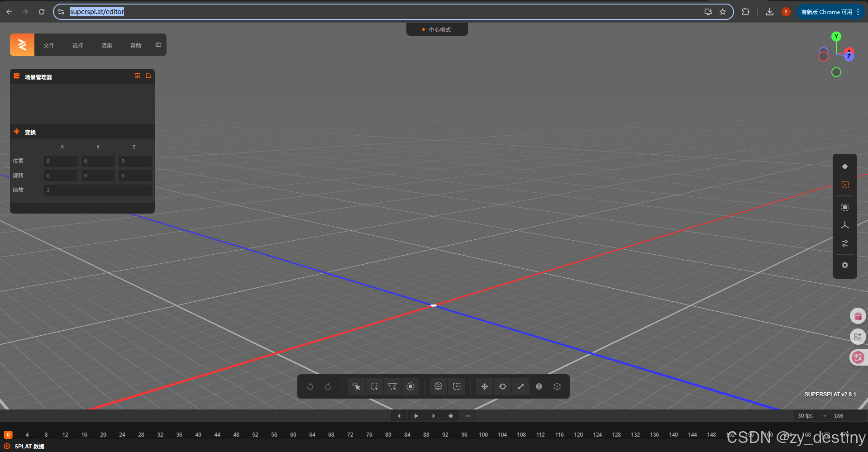Click the 旋转 z input field

tap(135, 176)
